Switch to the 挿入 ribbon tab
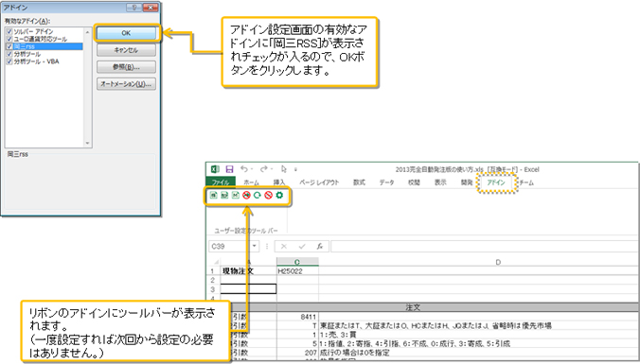 pos(279,182)
